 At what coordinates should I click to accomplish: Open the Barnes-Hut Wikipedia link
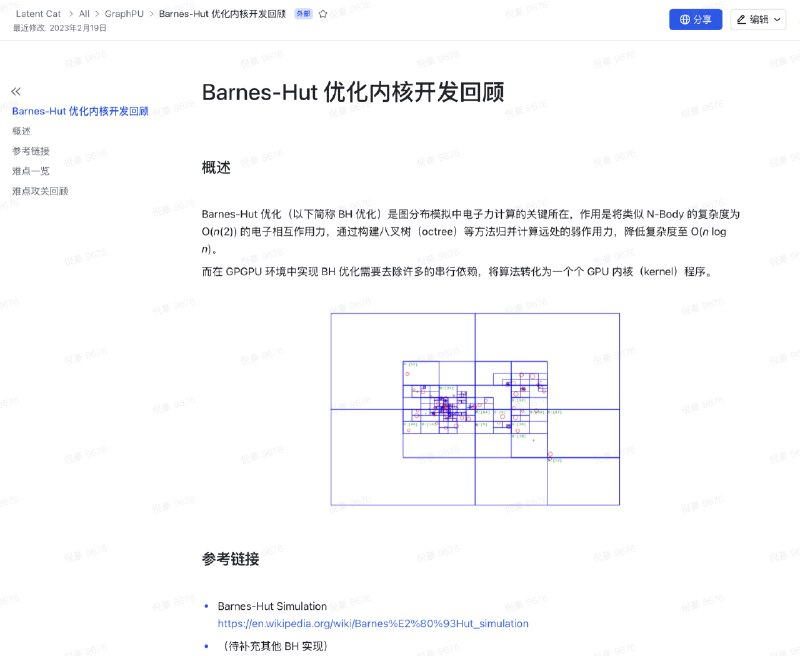point(373,623)
